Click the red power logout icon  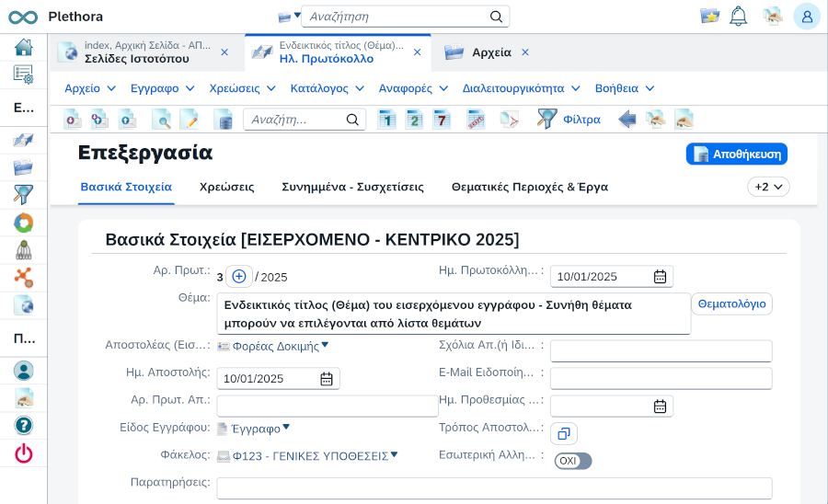pyautogui.click(x=23, y=453)
